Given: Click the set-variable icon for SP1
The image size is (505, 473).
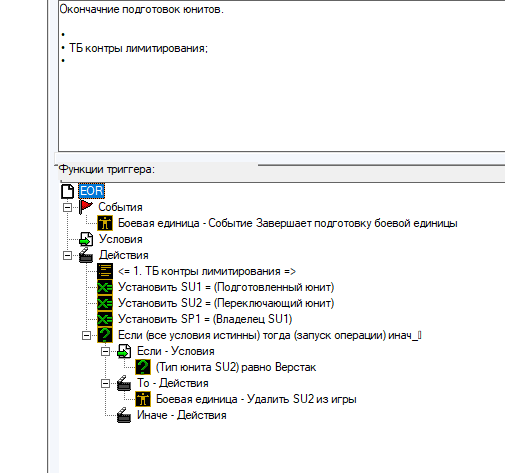Looking at the screenshot, I should (105, 319).
